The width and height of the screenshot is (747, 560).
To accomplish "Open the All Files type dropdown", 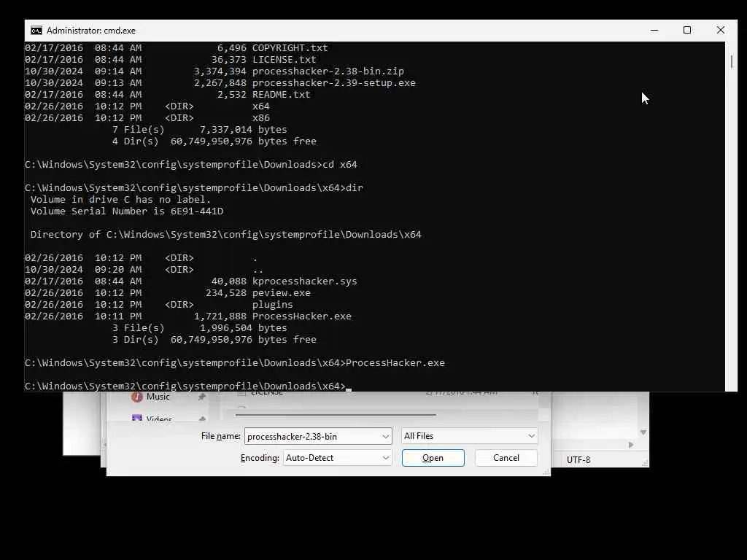I will tap(469, 436).
